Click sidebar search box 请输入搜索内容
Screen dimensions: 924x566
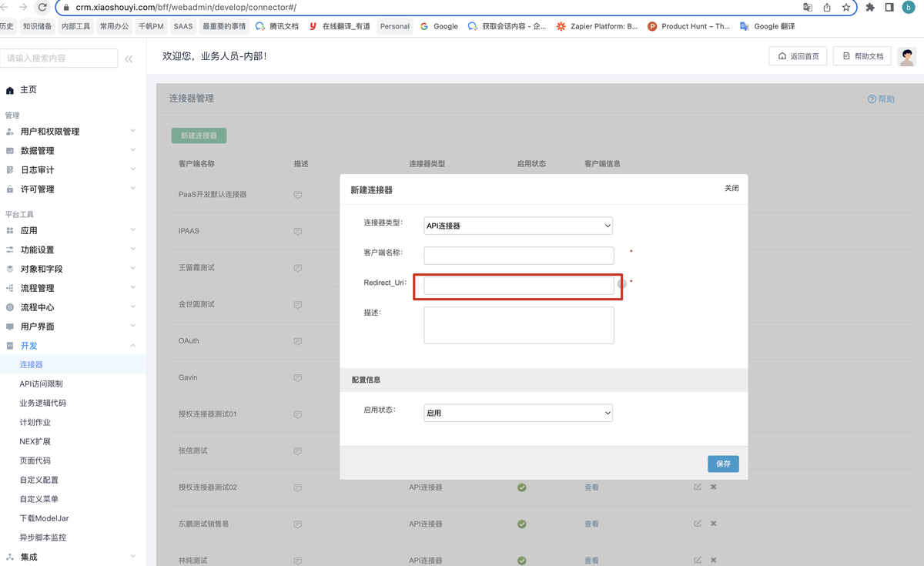pos(59,59)
